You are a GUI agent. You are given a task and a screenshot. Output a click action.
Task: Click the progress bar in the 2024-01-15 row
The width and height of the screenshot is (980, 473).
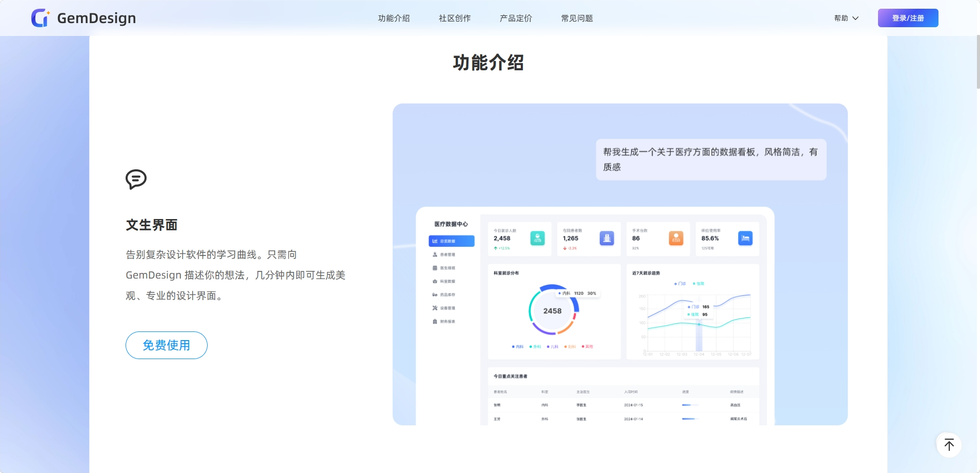click(x=690, y=405)
